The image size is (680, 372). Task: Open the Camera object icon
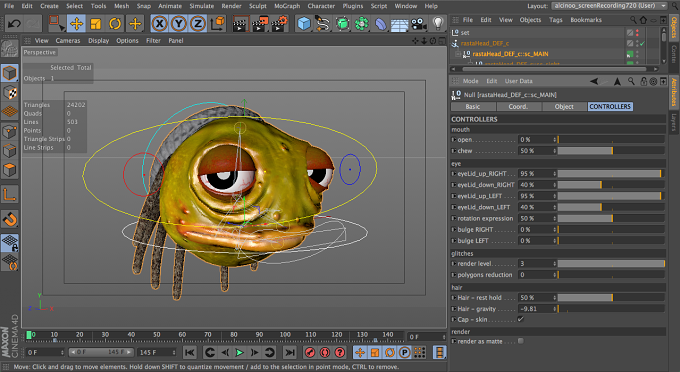coord(419,23)
